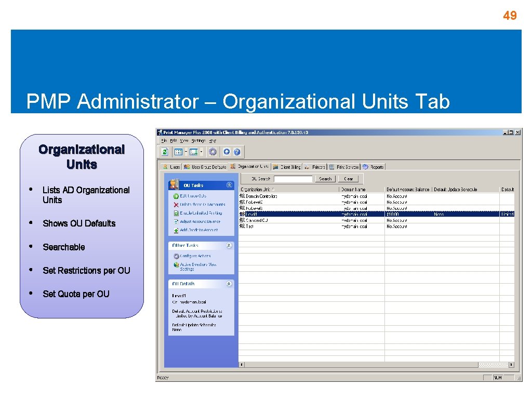Image resolution: width=532 pixels, height=399 pixels.
Task: Click the Enable Unlimited Printing sheet icon
Action: (176, 214)
